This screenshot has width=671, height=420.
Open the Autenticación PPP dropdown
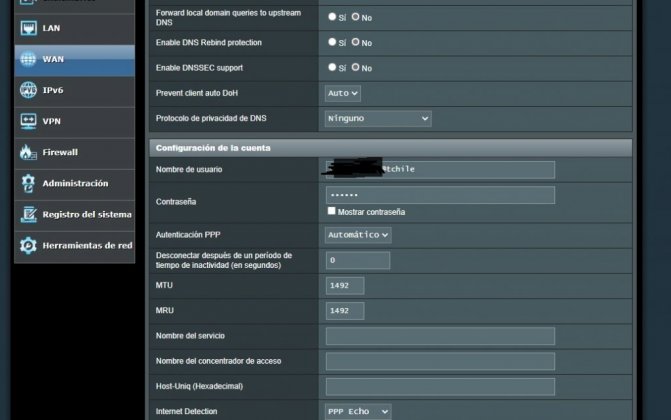358,234
